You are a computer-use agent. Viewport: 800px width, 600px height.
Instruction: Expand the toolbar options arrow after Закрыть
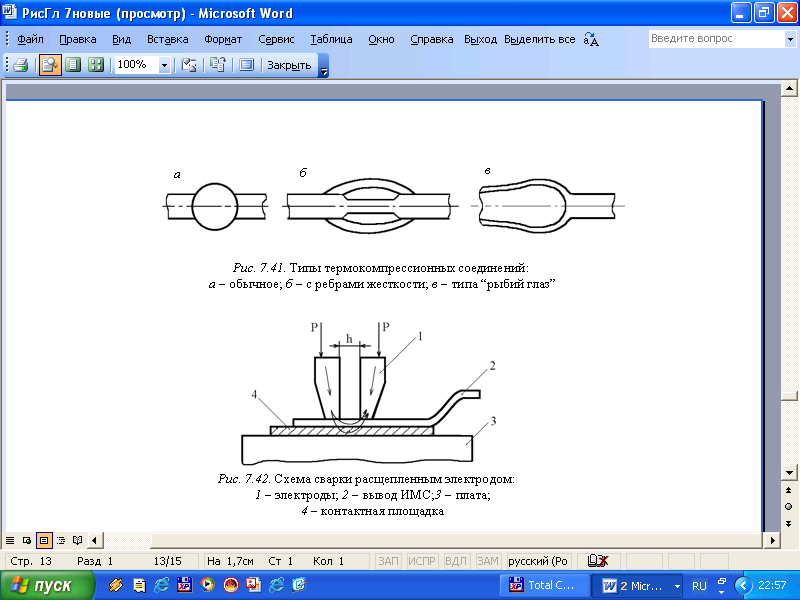pyautogui.click(x=323, y=66)
